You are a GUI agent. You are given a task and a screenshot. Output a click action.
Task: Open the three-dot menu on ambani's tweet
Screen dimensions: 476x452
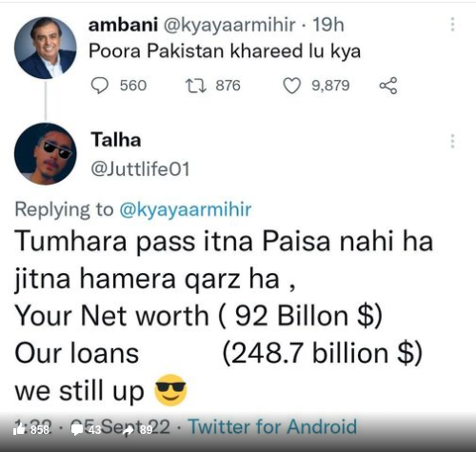(x=453, y=25)
